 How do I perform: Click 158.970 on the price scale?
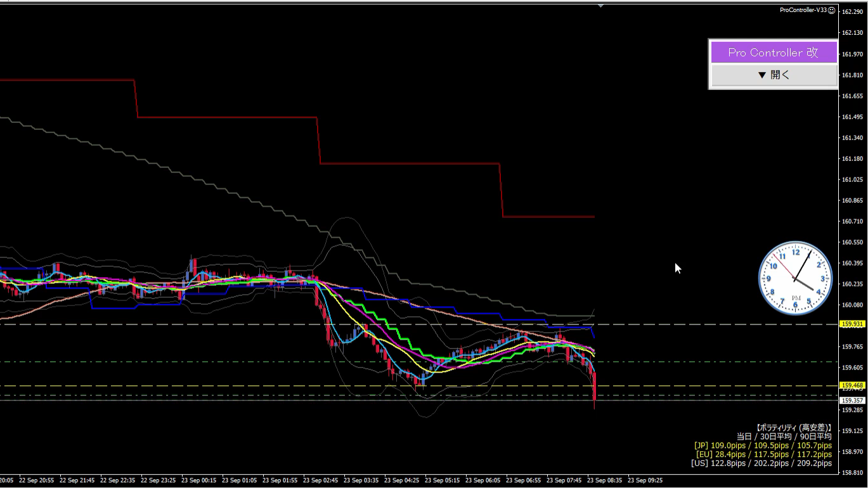click(852, 452)
